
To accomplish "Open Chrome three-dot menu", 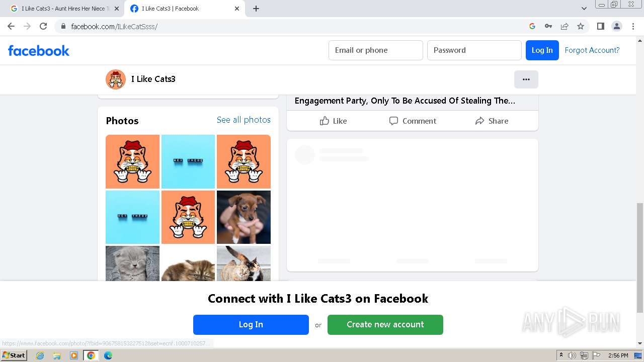I will (x=633, y=26).
